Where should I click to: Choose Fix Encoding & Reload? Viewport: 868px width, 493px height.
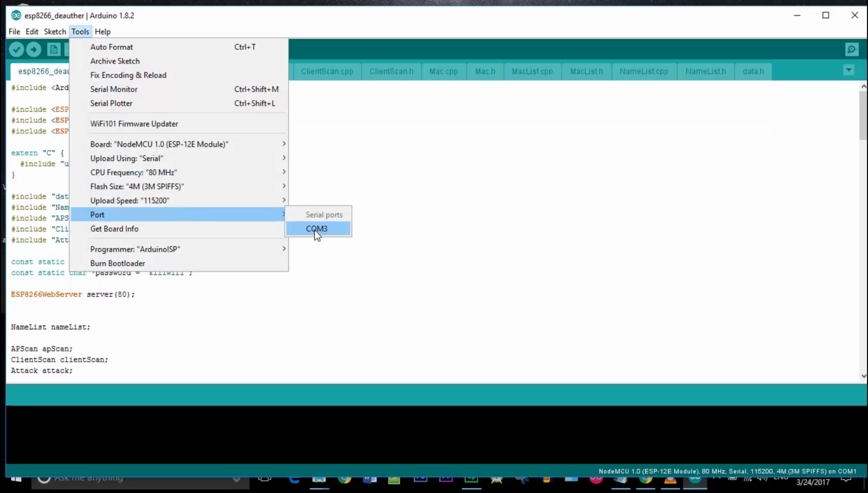(x=179, y=75)
